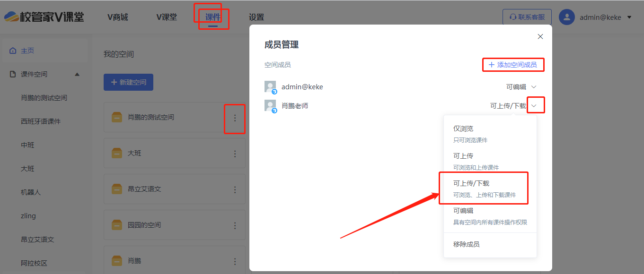Open 昂立艾语文 in the sidebar
Viewport: 644px width, 274px height.
click(x=37, y=240)
